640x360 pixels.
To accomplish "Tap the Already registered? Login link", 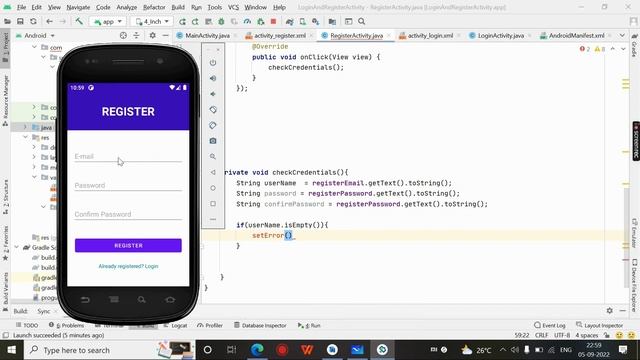I will [x=128, y=266].
